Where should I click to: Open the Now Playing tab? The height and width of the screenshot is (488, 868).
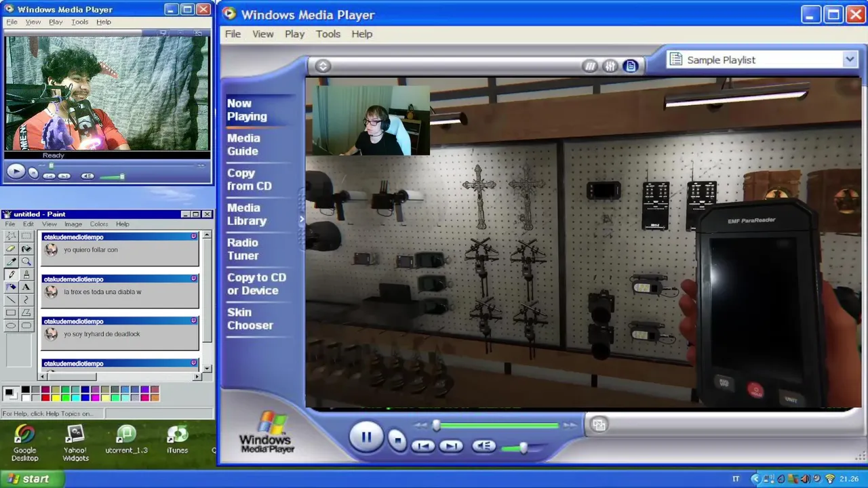coord(247,110)
